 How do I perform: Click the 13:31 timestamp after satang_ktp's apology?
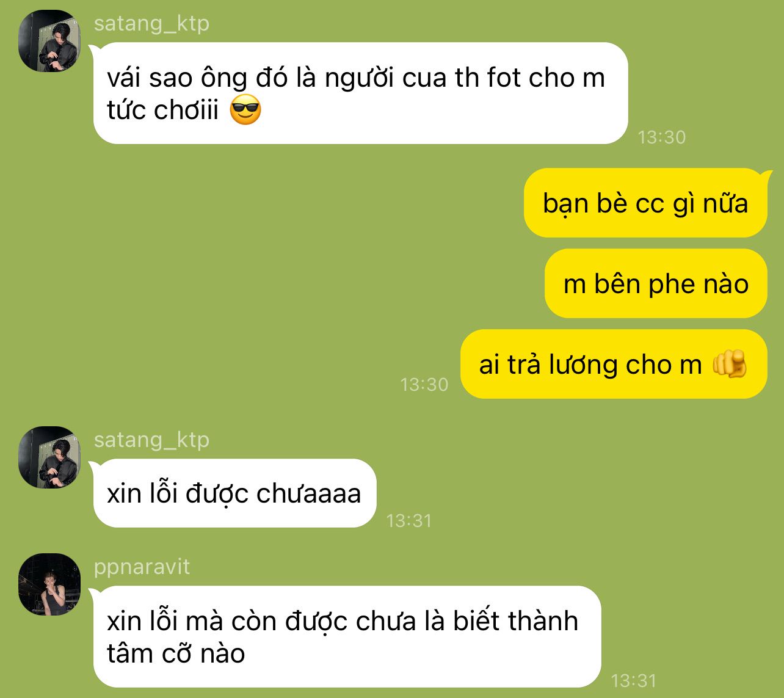point(409,520)
